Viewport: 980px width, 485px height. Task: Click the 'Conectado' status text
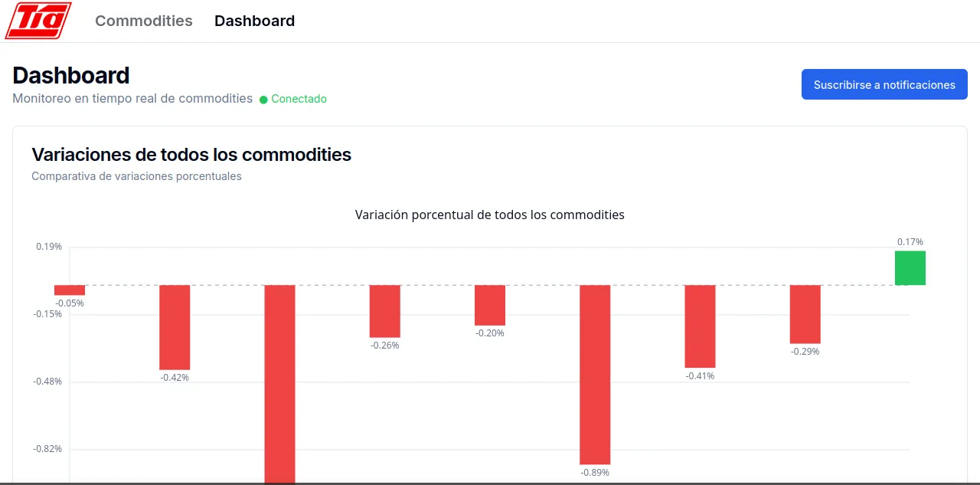click(x=299, y=99)
